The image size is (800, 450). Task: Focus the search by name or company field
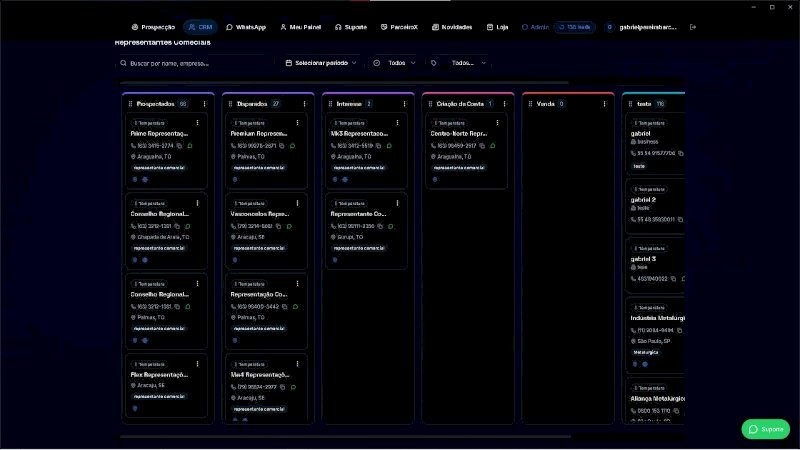[196, 63]
